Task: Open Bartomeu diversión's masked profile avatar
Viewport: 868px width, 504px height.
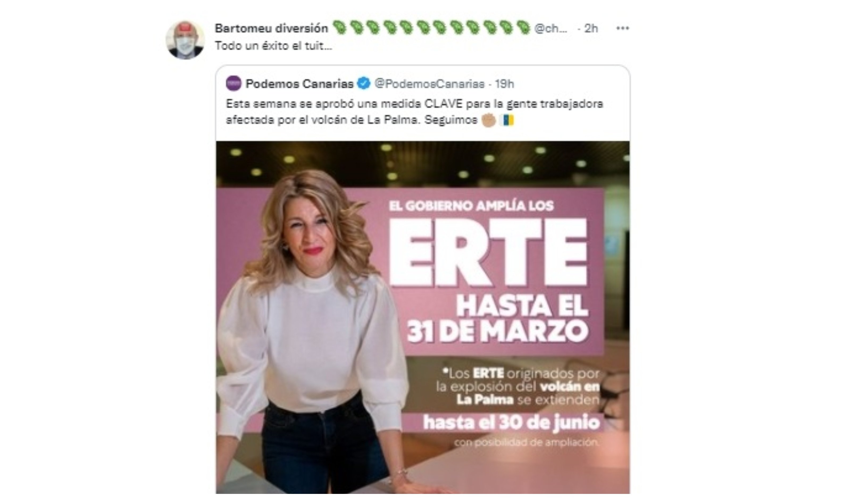Action: (185, 40)
